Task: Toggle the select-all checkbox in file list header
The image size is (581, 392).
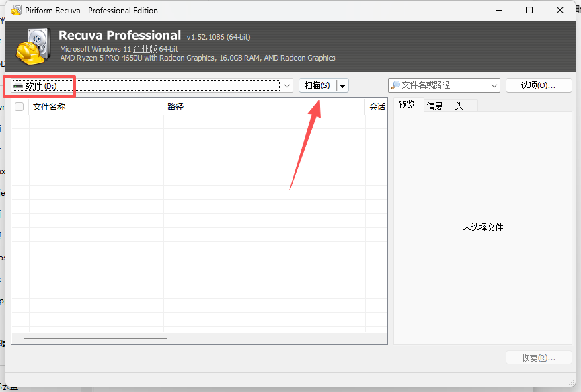Action: coord(20,107)
